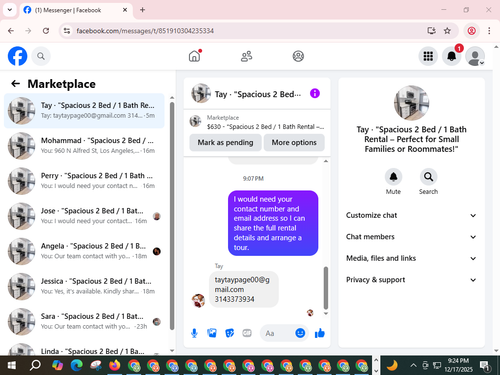Click the address bar URL
500x375 pixels.
[145, 31]
